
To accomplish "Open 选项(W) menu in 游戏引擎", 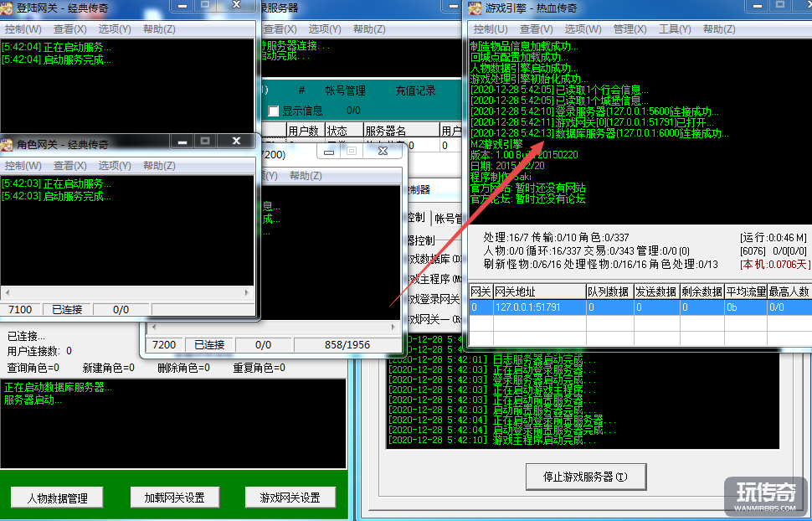I will tap(583, 29).
